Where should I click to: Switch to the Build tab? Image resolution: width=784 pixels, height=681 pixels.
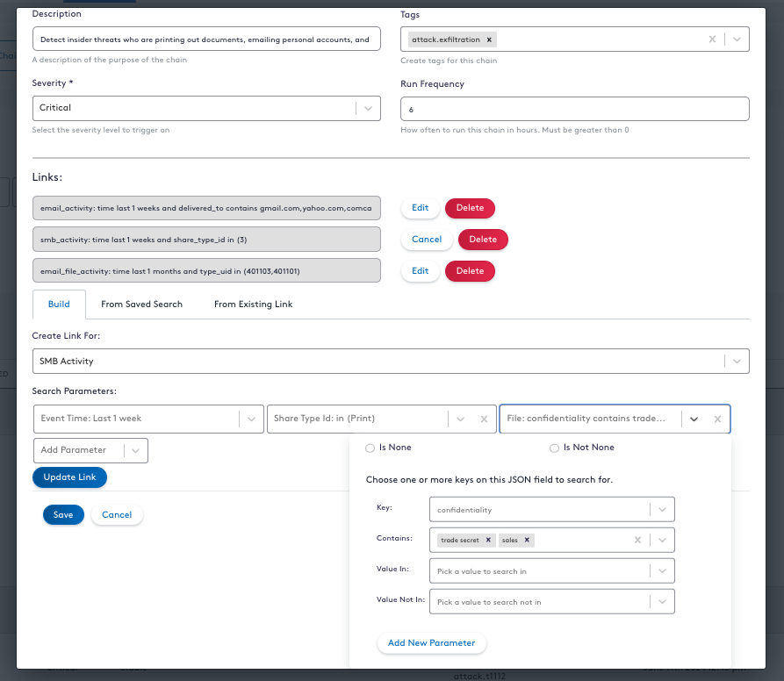point(59,305)
